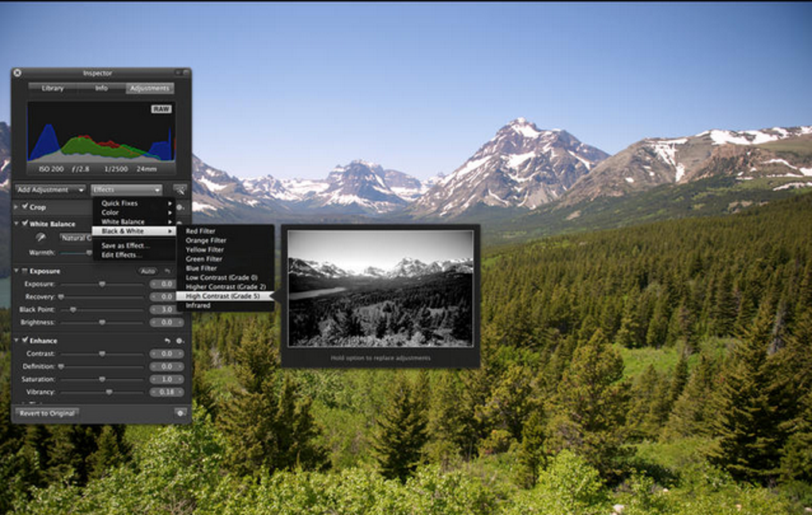Image resolution: width=812 pixels, height=515 pixels.
Task: Apply Higher Contrast (Grade 2) effect
Action: click(225, 287)
